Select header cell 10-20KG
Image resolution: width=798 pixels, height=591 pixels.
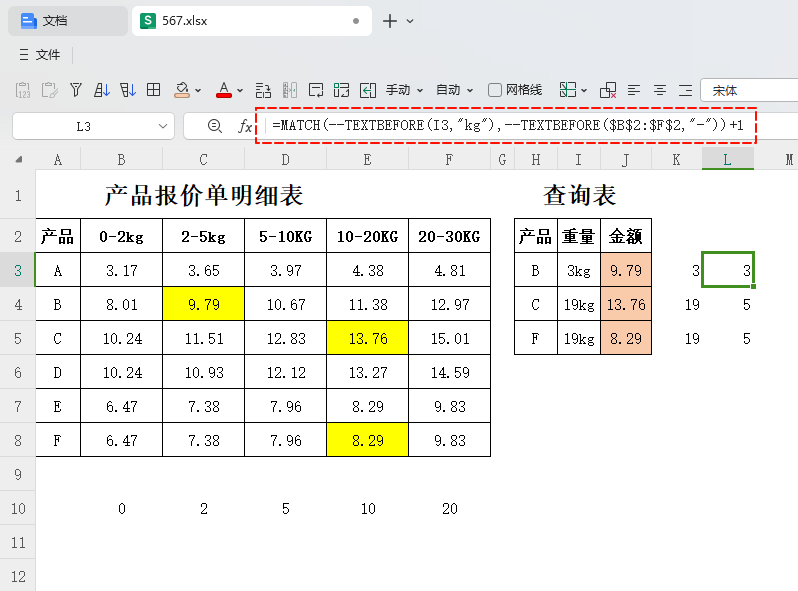click(367, 236)
